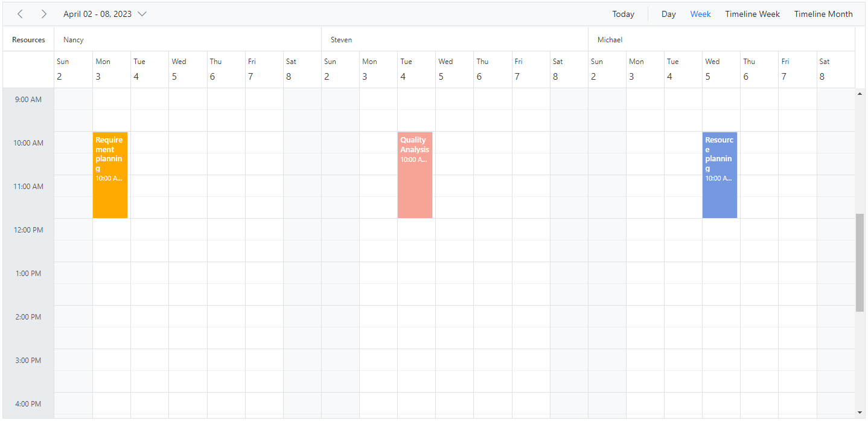Click the 1:00 PM time label
The width and height of the screenshot is (868, 421).
[28, 274]
